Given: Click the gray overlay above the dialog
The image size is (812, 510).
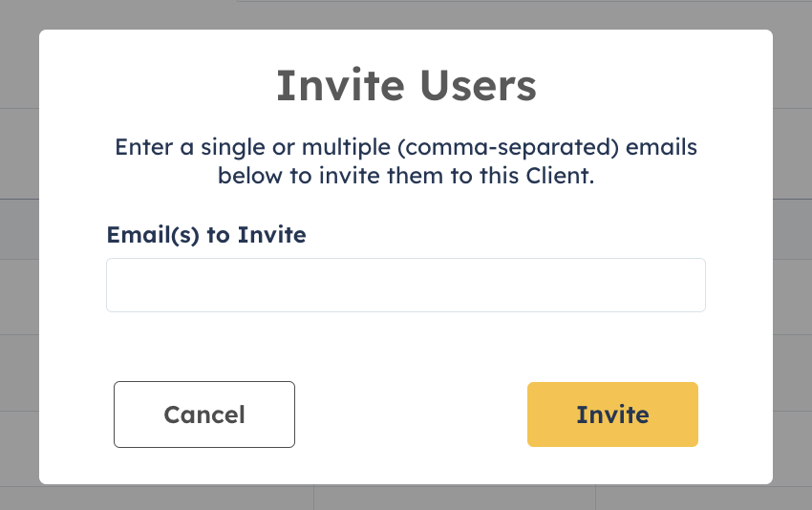Looking at the screenshot, I should point(406,14).
